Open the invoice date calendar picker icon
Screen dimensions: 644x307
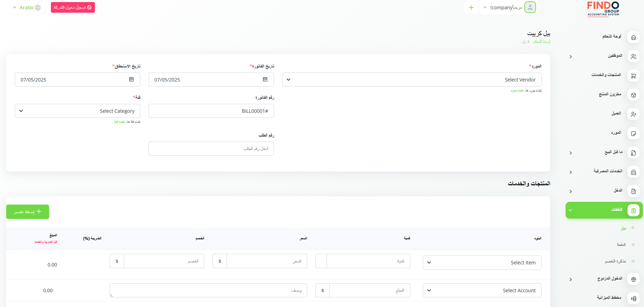[265, 79]
